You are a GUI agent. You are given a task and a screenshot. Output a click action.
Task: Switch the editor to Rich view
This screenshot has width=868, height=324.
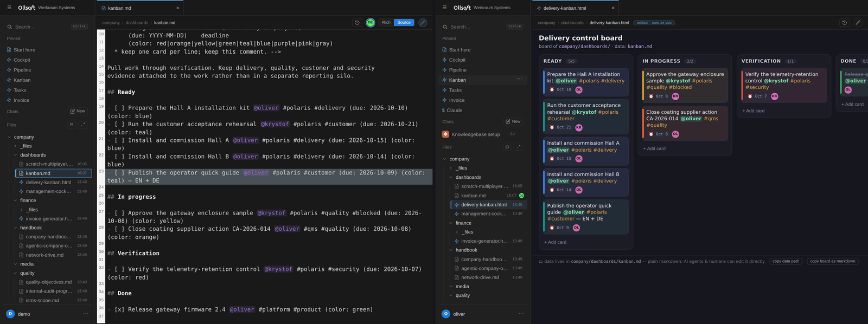pos(386,23)
